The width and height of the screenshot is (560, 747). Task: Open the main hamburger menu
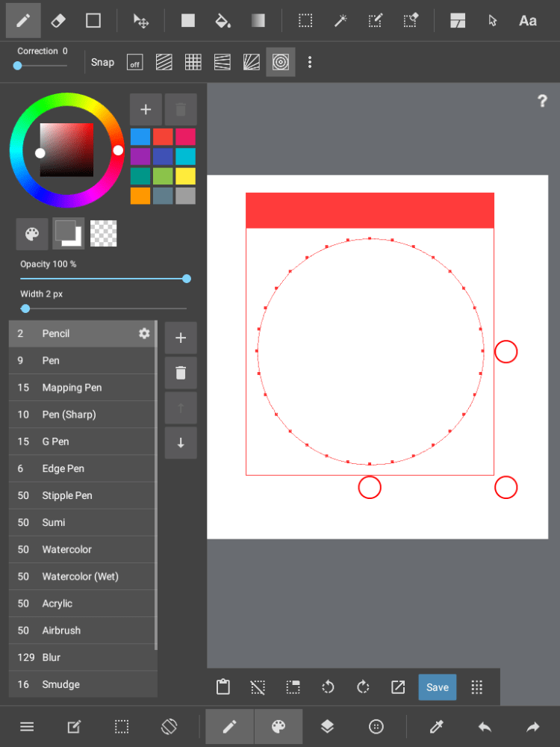[27, 727]
